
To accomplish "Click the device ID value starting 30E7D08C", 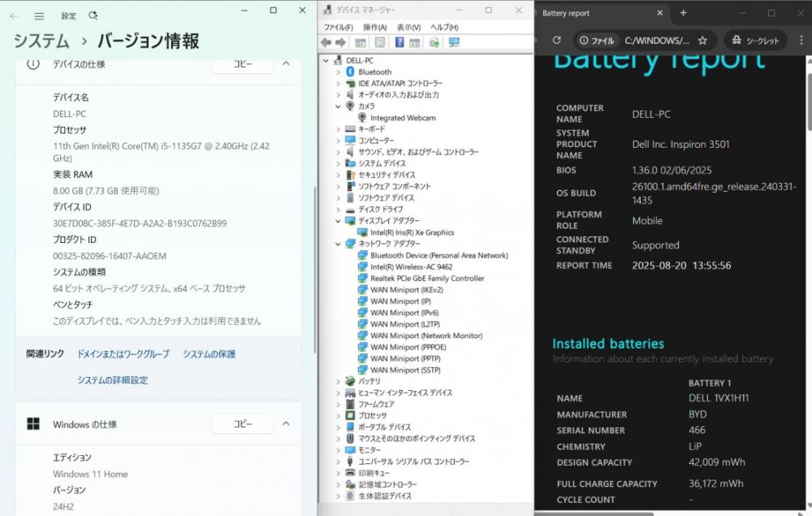I will pos(140,223).
